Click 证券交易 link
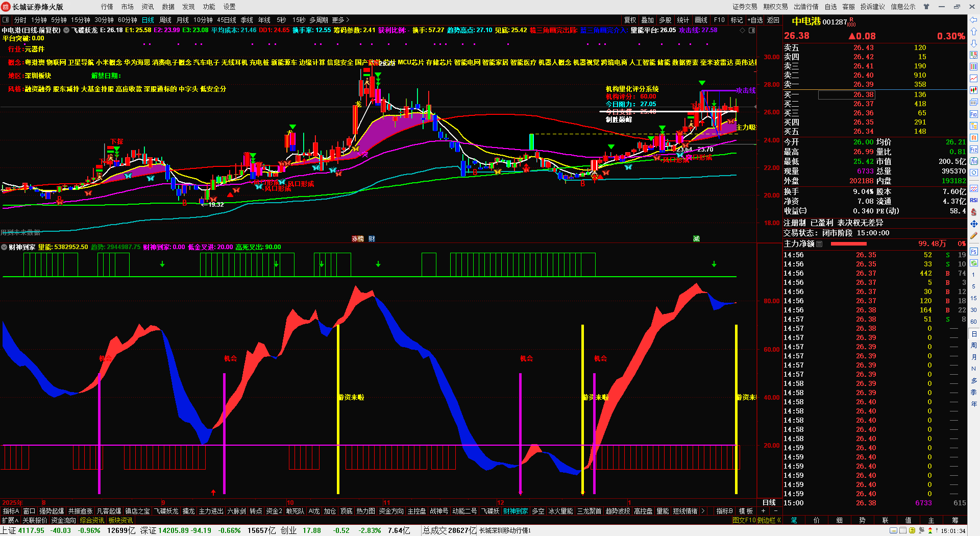 pyautogui.click(x=745, y=7)
